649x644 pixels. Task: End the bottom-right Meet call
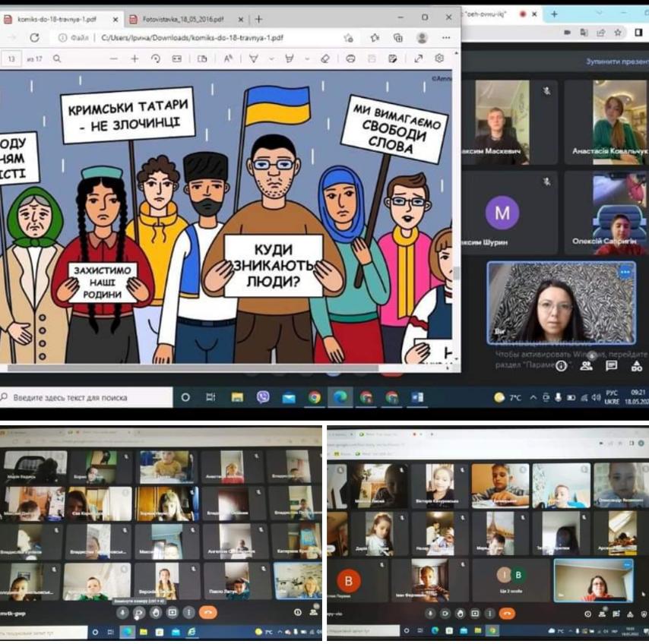(x=508, y=614)
